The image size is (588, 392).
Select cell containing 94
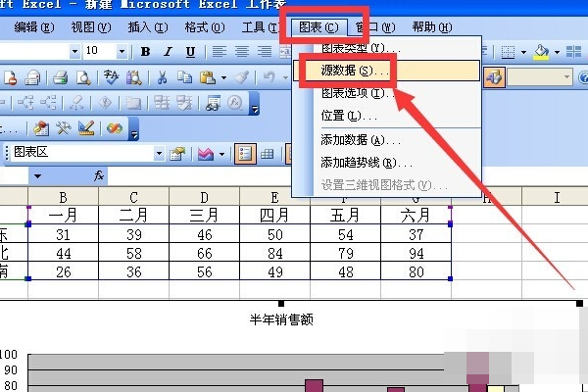coord(416,253)
